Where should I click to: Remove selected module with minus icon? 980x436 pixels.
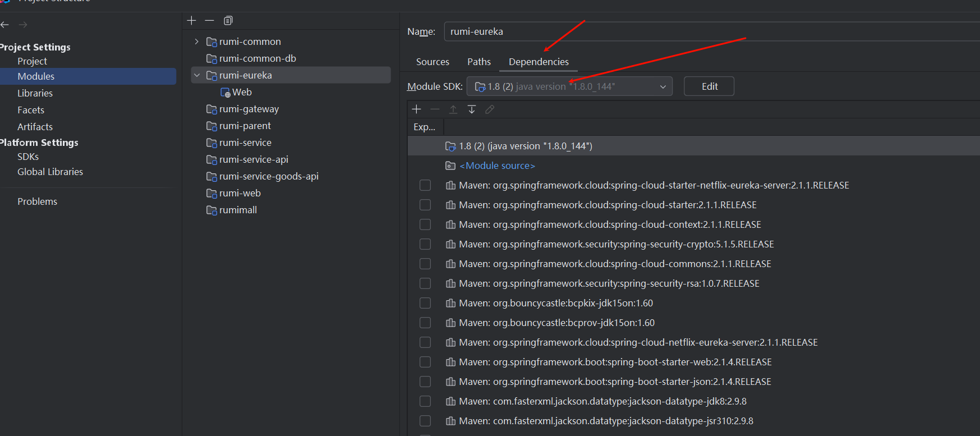[x=209, y=21]
